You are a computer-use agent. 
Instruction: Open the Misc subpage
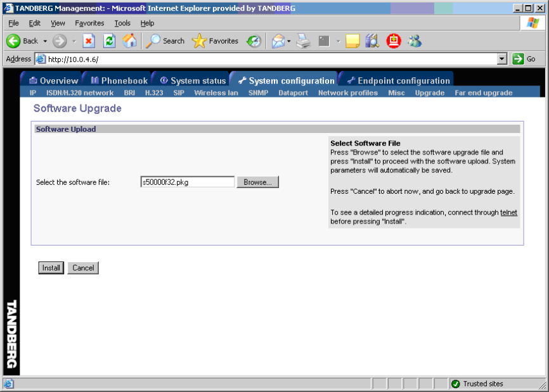pyautogui.click(x=396, y=92)
